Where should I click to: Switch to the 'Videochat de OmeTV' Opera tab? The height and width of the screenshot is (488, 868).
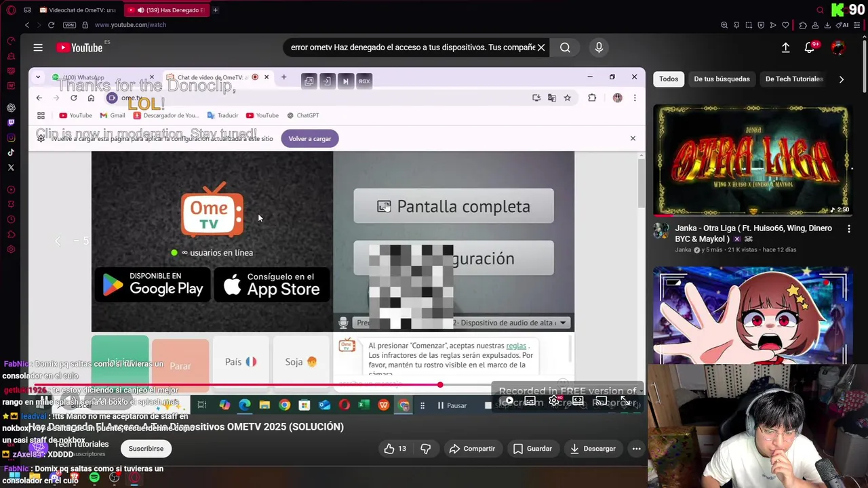point(77,10)
